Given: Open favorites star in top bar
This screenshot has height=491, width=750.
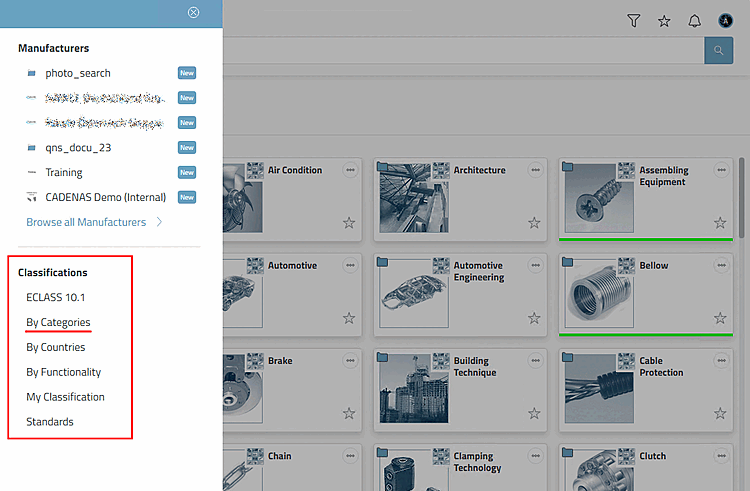Looking at the screenshot, I should click(664, 21).
